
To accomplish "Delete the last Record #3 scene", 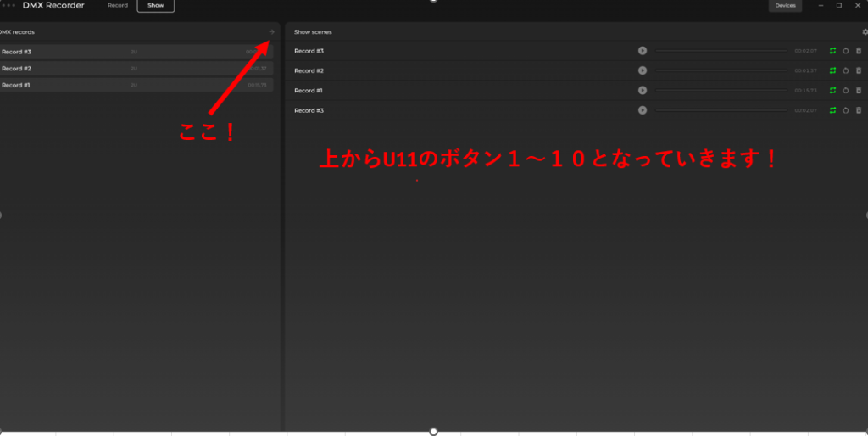I will point(858,110).
